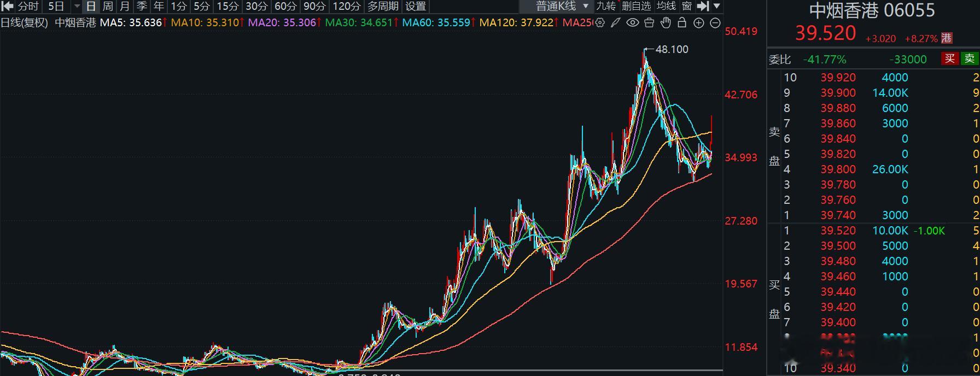Viewport: 980px width, 376px height.
Task: Click the right-arrow-bar panel icon at the top right
Action: [704, 7]
